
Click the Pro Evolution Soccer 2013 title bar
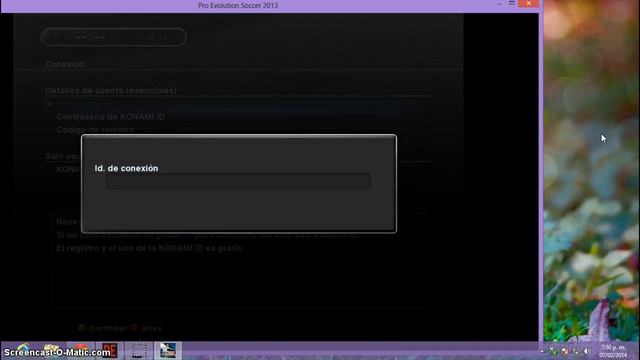click(x=238, y=5)
